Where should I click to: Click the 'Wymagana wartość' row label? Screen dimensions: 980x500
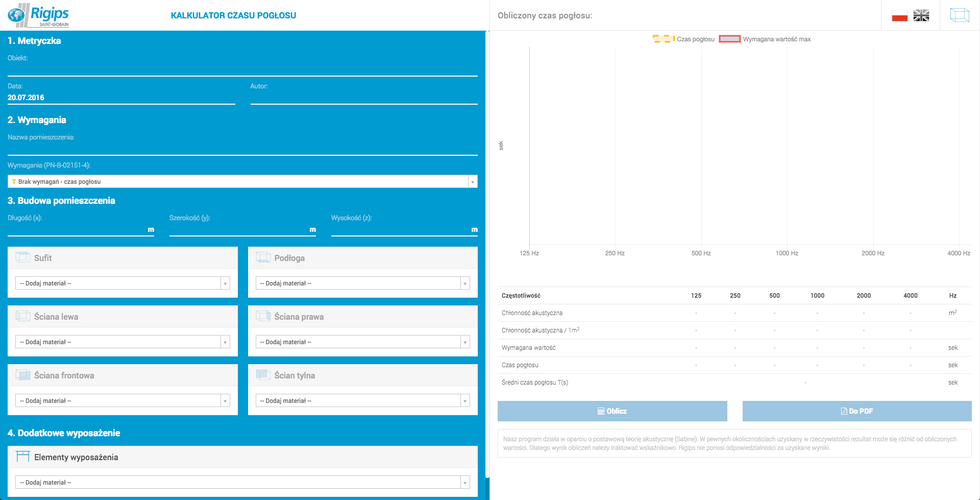pyautogui.click(x=528, y=348)
